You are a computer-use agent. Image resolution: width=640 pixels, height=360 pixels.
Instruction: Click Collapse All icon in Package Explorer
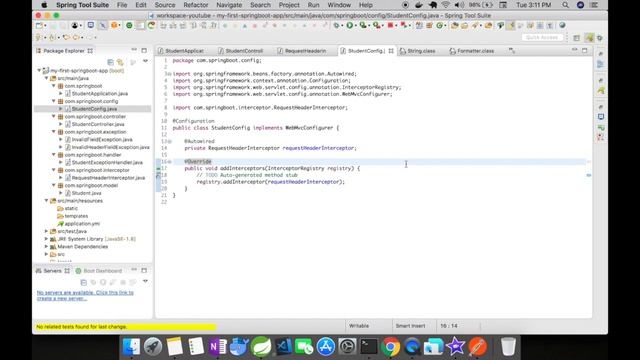(110, 62)
